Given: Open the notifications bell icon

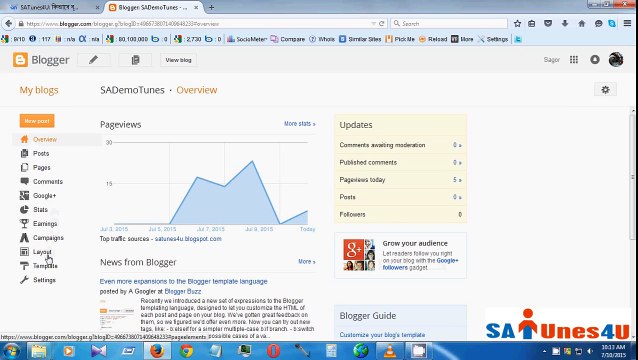Looking at the screenshot, I should tap(595, 60).
